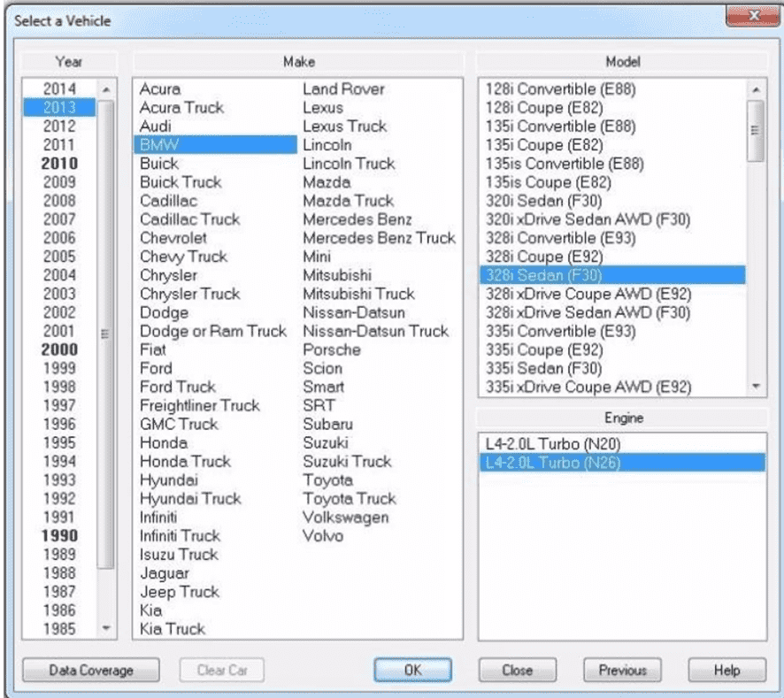Select model 335i xDrive Coupe AWD (E92)
The height and width of the screenshot is (698, 784).
pos(588,387)
